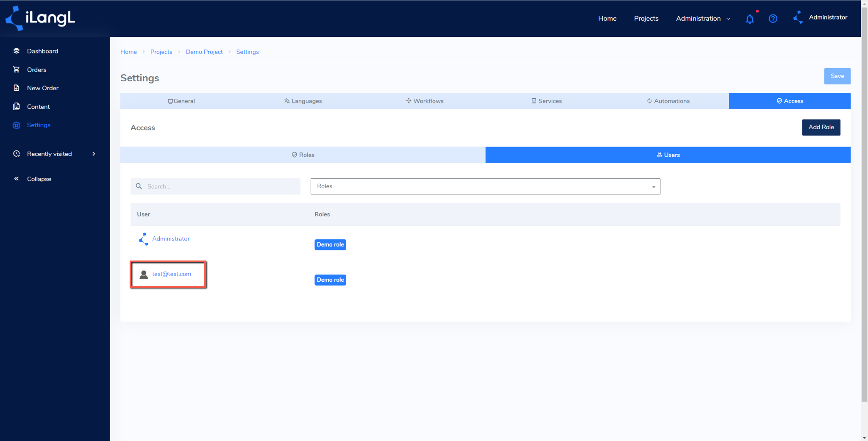Select the Users sub-tab
The image size is (868, 441).
click(x=668, y=155)
